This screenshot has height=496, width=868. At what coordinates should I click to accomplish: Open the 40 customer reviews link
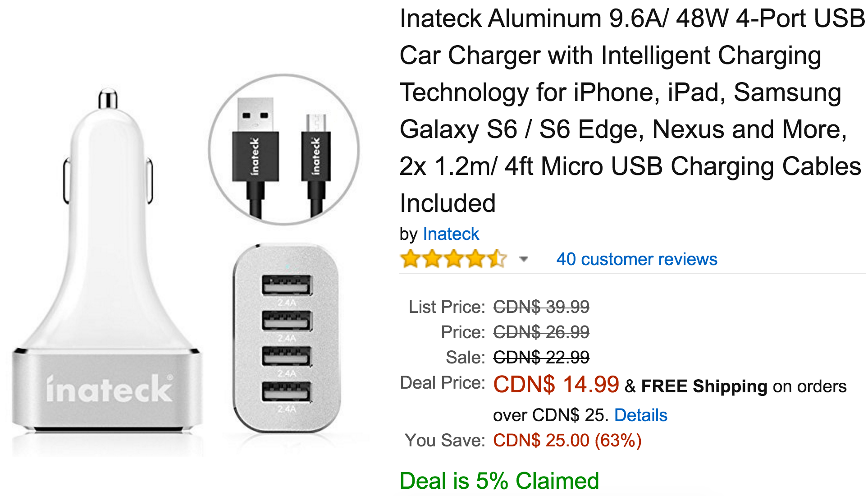[636, 259]
